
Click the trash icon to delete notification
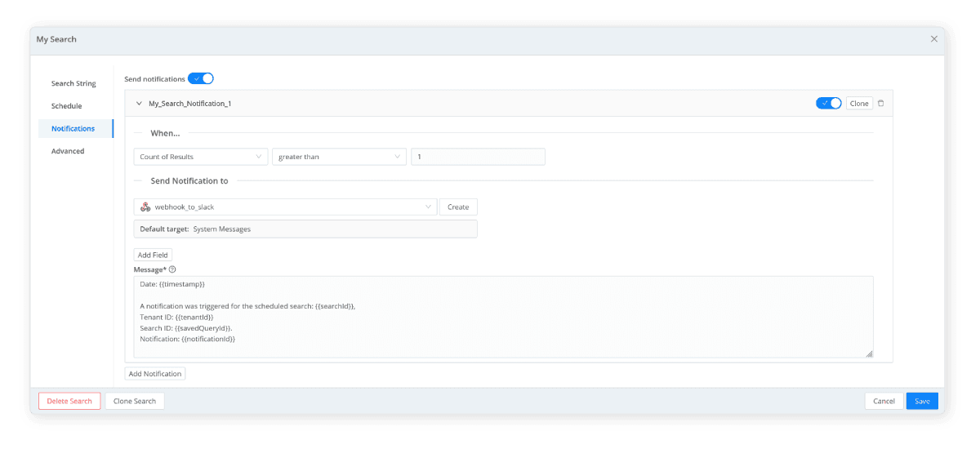tap(880, 104)
